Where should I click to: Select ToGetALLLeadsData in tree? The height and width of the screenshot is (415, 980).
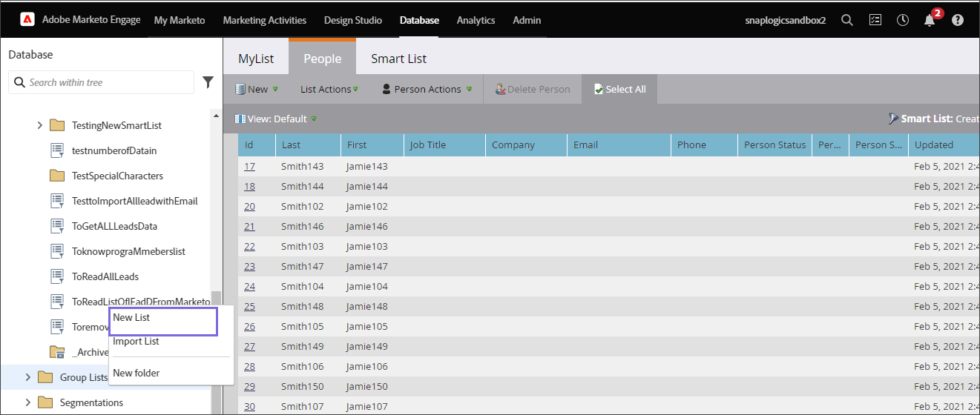[x=114, y=226]
